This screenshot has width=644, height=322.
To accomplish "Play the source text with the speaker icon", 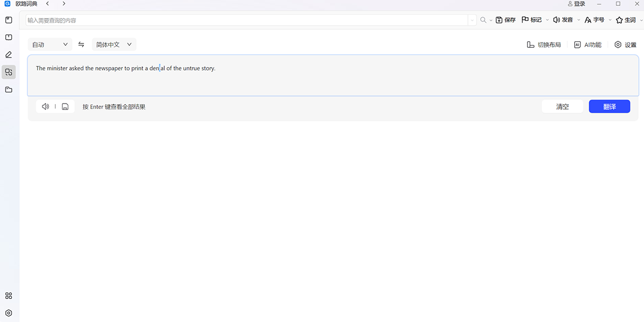I will coord(46,107).
